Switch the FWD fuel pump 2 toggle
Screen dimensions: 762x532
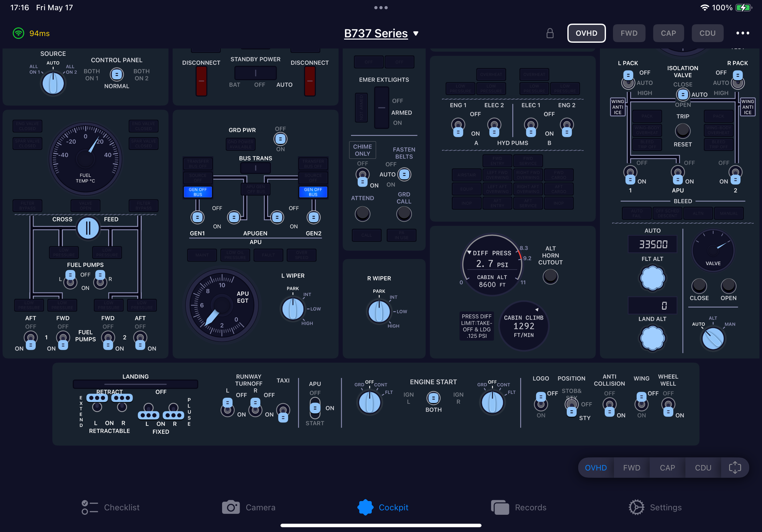(108, 341)
